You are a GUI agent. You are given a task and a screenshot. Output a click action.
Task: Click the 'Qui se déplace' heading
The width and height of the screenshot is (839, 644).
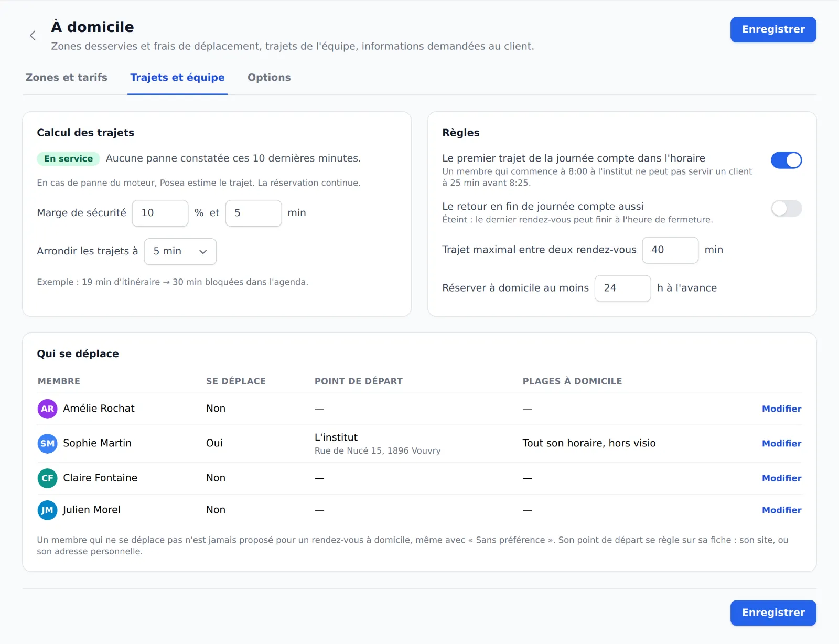(78, 354)
